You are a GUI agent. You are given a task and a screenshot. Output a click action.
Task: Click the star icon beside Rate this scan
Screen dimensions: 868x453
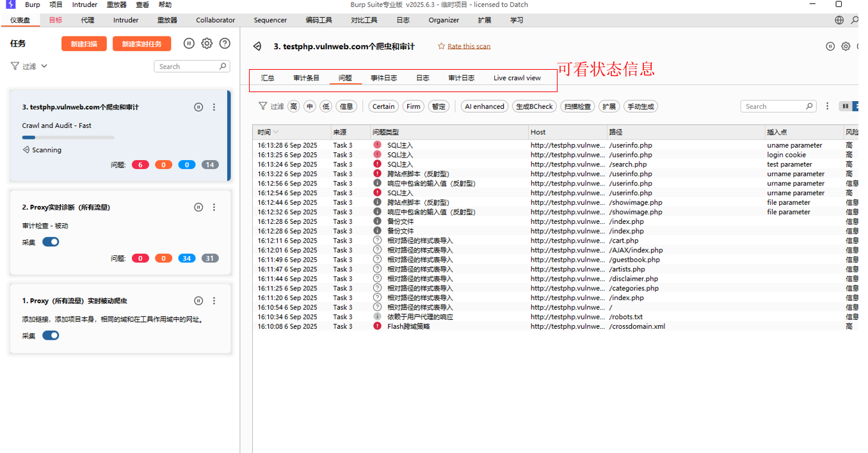point(441,46)
